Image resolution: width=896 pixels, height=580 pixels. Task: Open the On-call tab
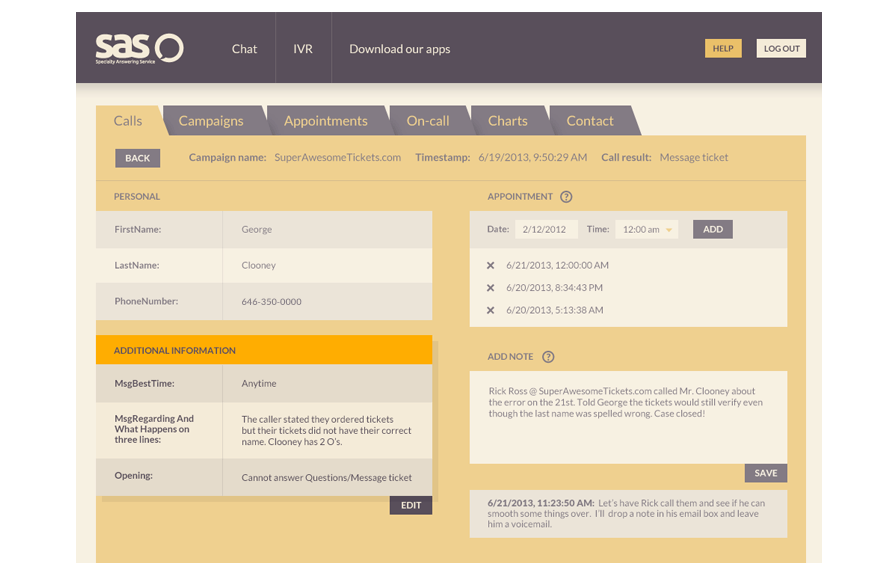point(429,120)
